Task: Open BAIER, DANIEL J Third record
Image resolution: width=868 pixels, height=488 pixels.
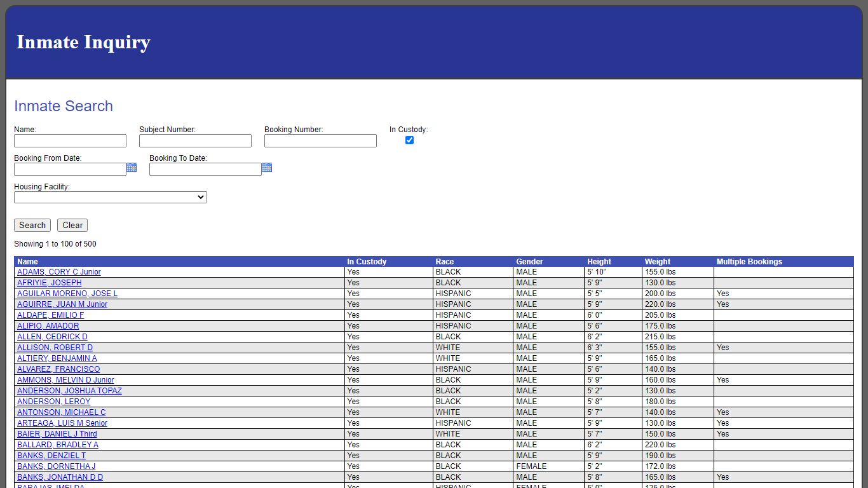Action: [57, 434]
